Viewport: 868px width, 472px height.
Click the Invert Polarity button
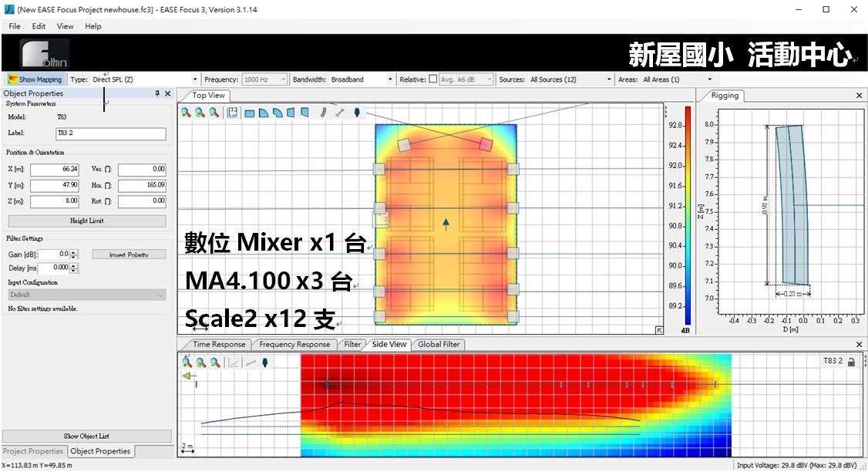pyautogui.click(x=129, y=255)
